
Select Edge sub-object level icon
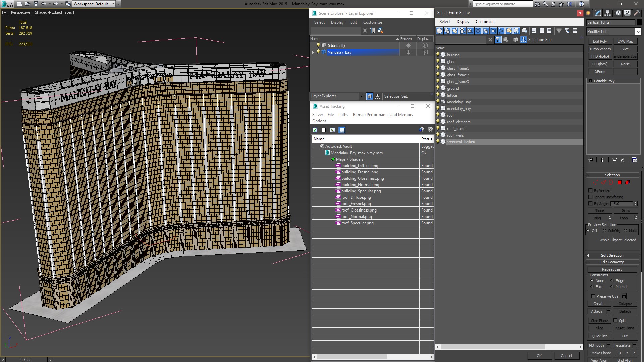click(603, 183)
